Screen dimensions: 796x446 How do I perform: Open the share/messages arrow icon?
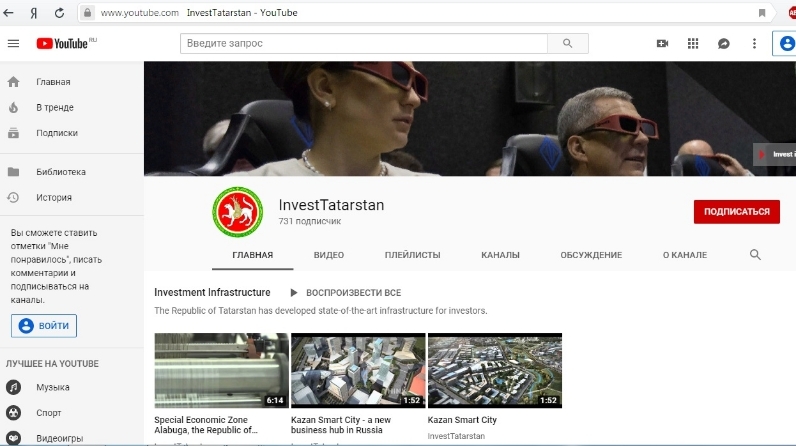pos(723,43)
